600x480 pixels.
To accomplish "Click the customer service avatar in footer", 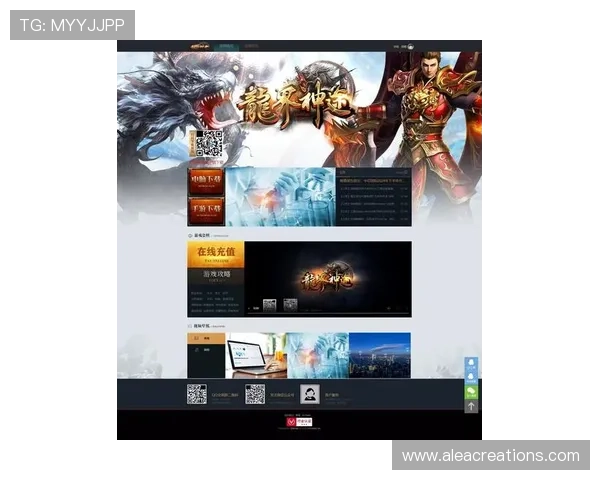I will click(311, 394).
